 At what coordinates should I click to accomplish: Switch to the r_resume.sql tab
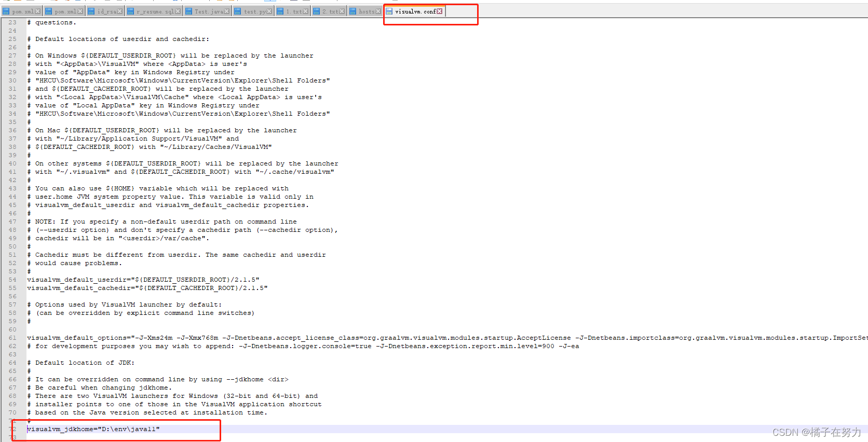[x=154, y=11]
